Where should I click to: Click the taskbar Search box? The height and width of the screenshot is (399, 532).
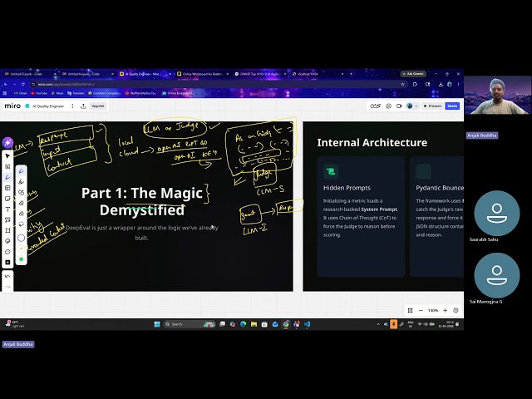click(x=189, y=324)
